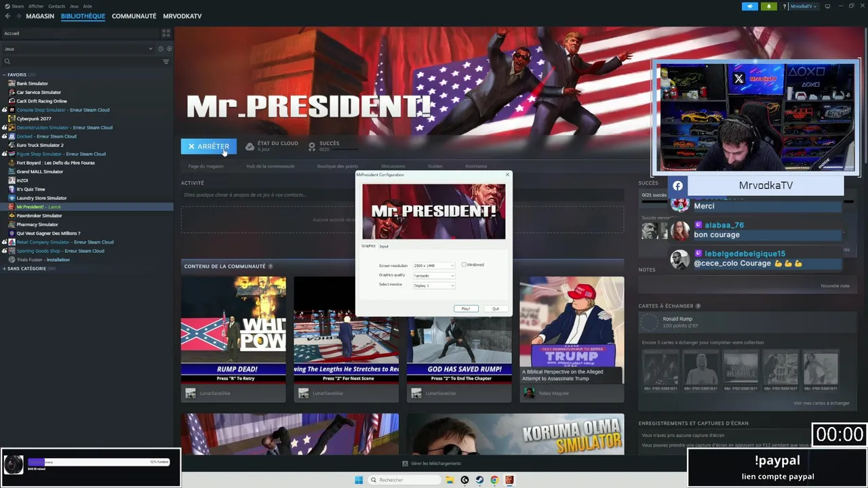This screenshot has width=868, height=488.
Task: Open the Contacts menu
Action: click(57, 6)
